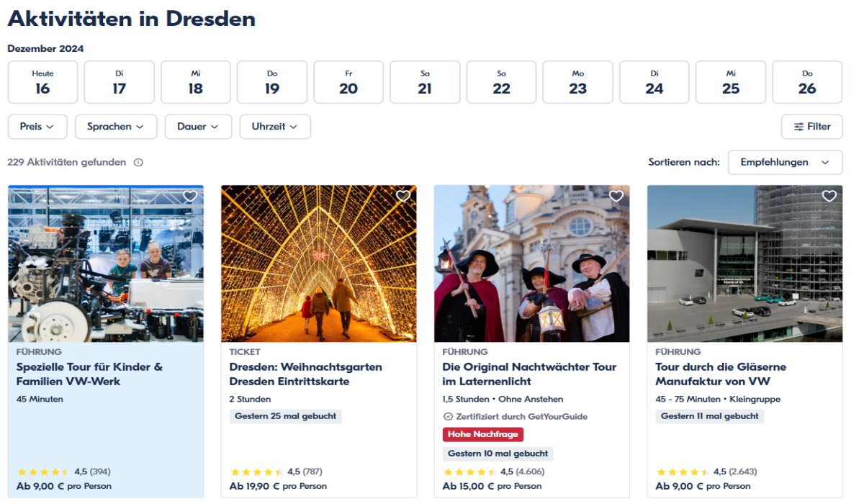Expand the Preis filter dropdown
The image size is (864, 504).
[37, 127]
